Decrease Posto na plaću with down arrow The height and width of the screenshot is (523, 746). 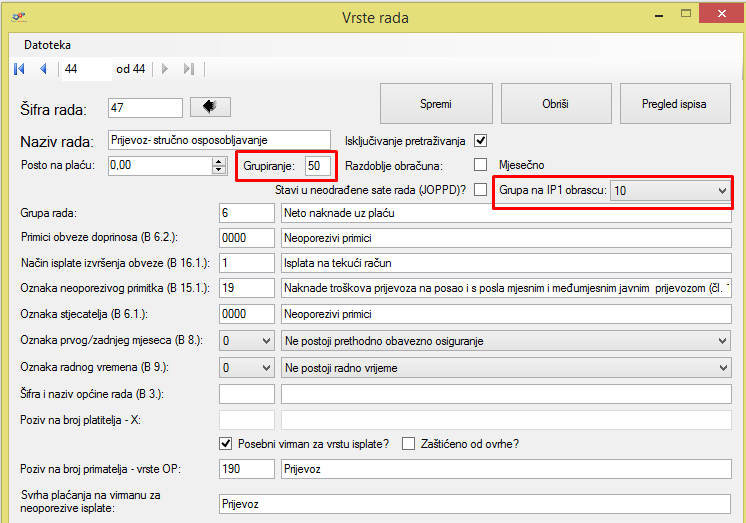[x=219, y=170]
